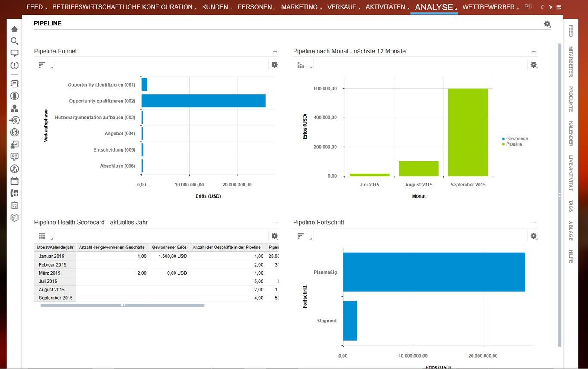Open the PRODUKTE side tab

(571, 99)
